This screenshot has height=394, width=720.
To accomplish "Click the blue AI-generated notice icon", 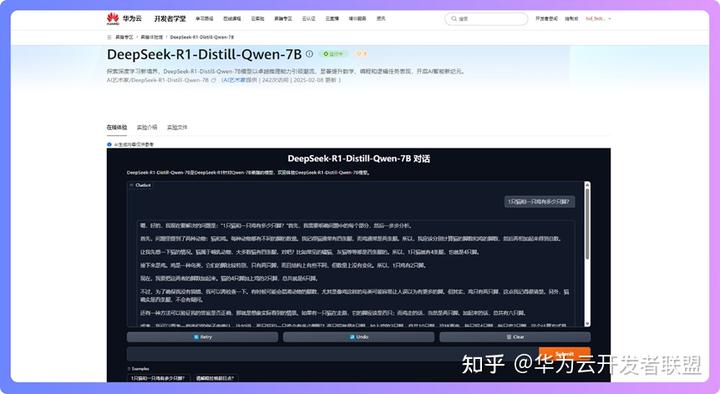I will tap(109, 144).
